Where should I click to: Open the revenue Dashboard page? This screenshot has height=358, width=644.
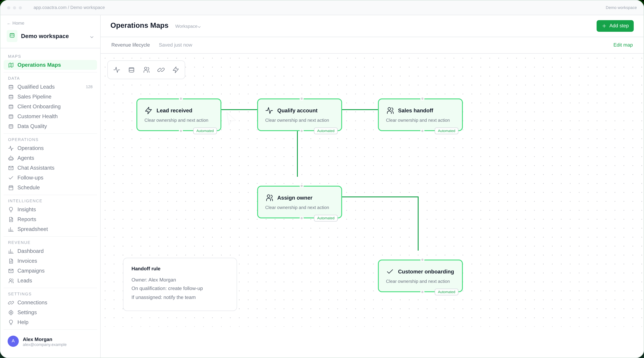[x=50, y=251]
